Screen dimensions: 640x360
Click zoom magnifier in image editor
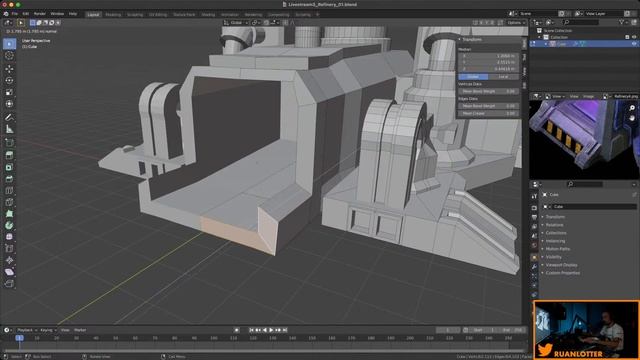pos(632,108)
